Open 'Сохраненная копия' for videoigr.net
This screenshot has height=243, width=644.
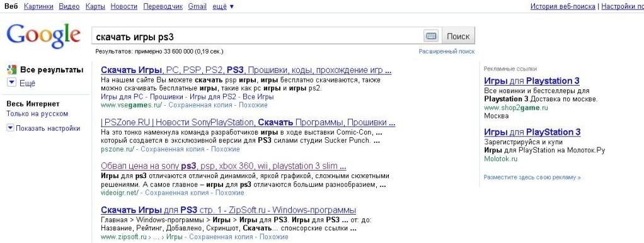click(x=178, y=193)
